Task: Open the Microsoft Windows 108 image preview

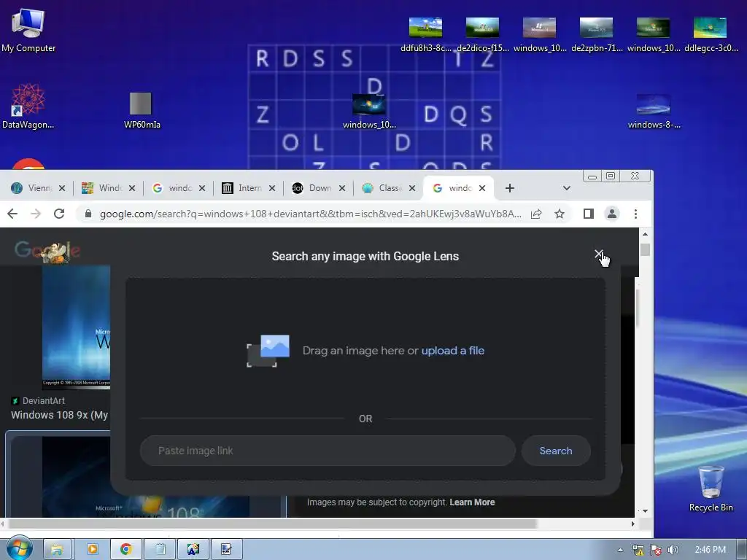Action: tap(145, 477)
